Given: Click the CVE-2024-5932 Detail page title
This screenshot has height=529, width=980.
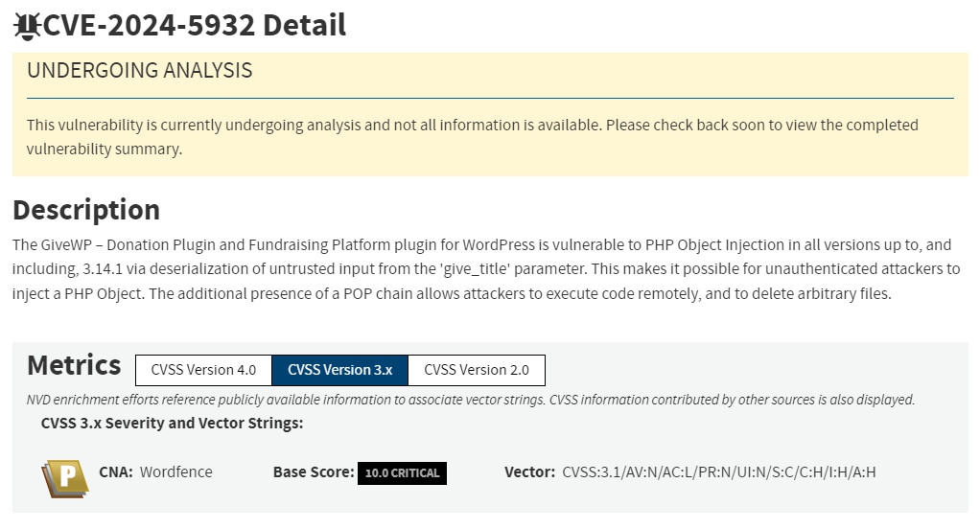Looking at the screenshot, I should coord(195,25).
